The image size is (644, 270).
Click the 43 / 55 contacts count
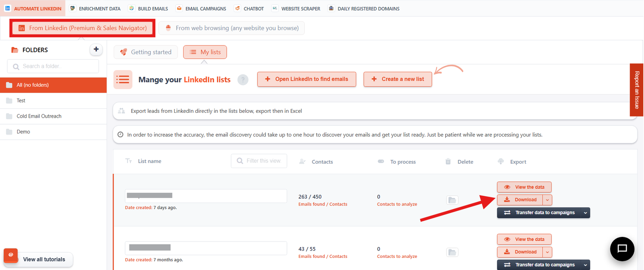tap(307, 249)
